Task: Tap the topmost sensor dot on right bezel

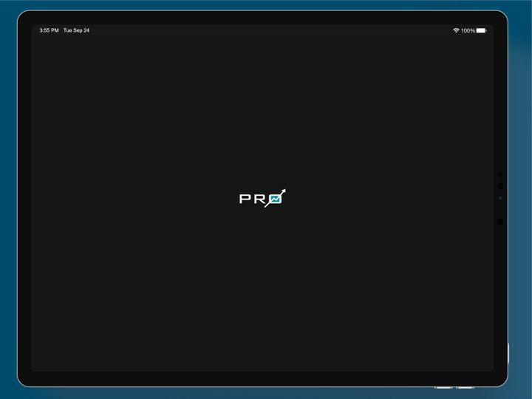Action: (500, 175)
